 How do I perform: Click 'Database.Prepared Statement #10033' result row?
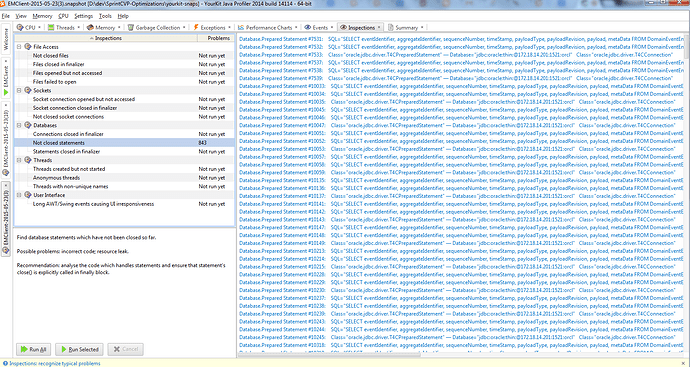pos(461,86)
